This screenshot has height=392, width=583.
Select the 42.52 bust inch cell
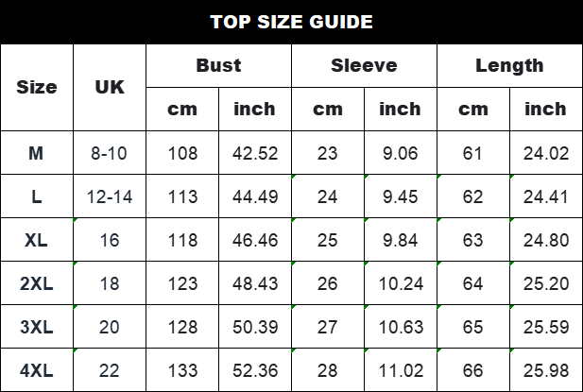[255, 152]
